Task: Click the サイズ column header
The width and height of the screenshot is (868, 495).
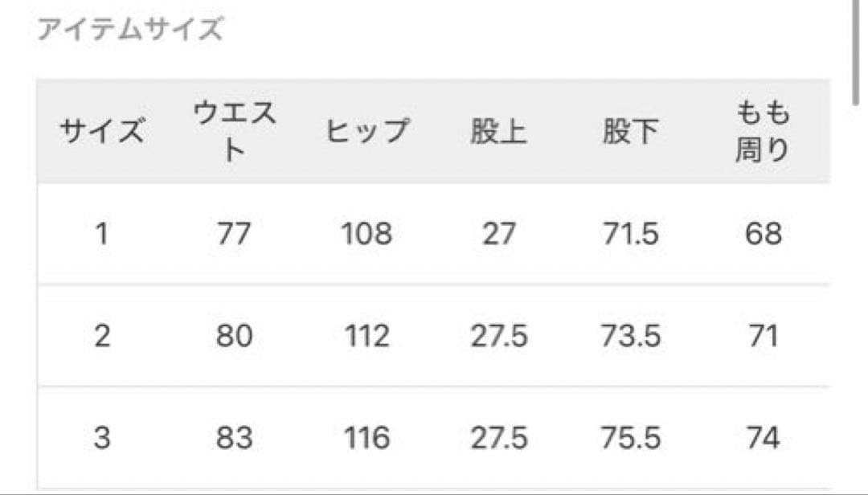Action: pyautogui.click(x=102, y=132)
